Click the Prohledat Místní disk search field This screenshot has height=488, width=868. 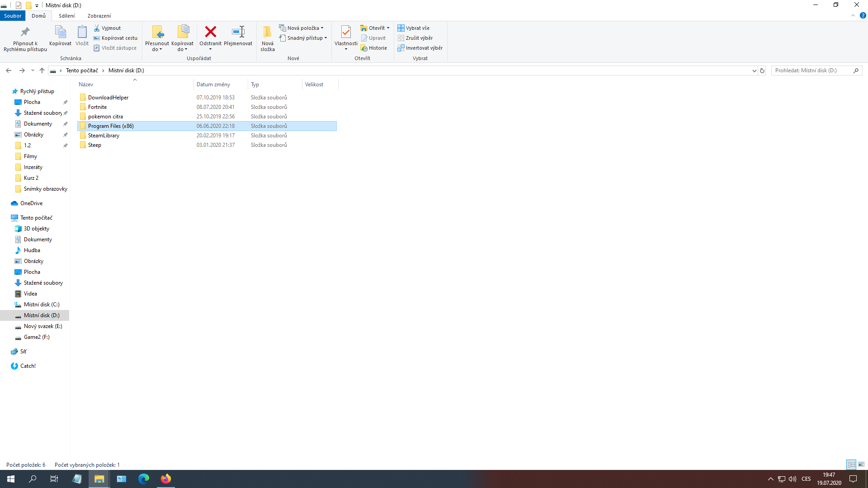811,70
